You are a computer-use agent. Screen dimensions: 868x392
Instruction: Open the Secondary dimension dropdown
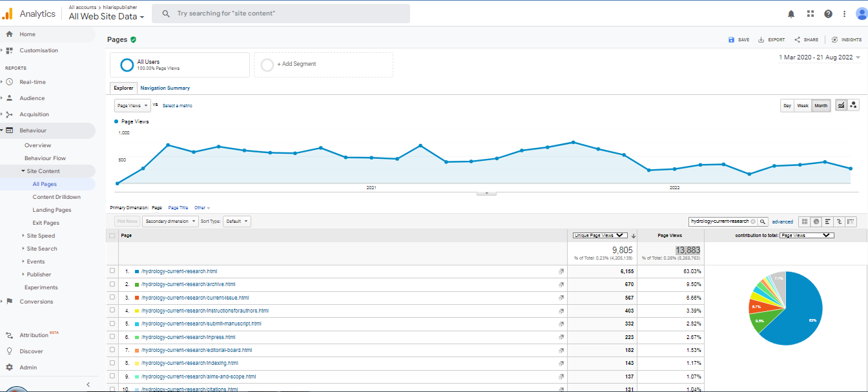coord(170,222)
